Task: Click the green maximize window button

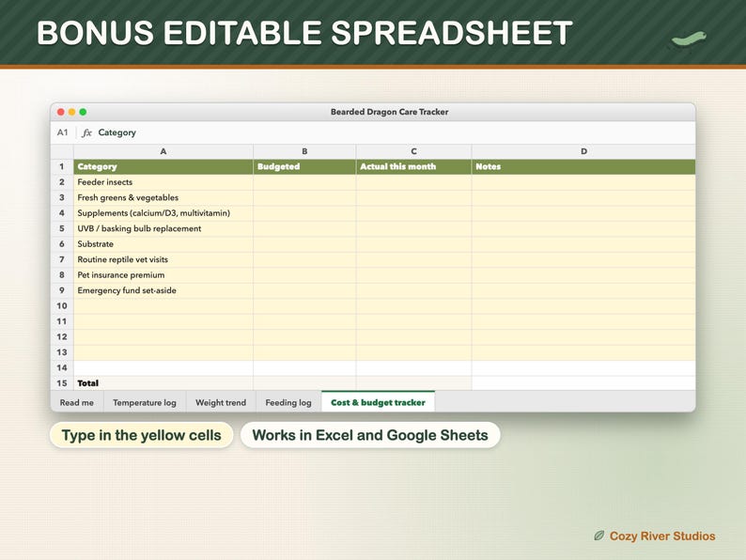Action: tap(83, 112)
